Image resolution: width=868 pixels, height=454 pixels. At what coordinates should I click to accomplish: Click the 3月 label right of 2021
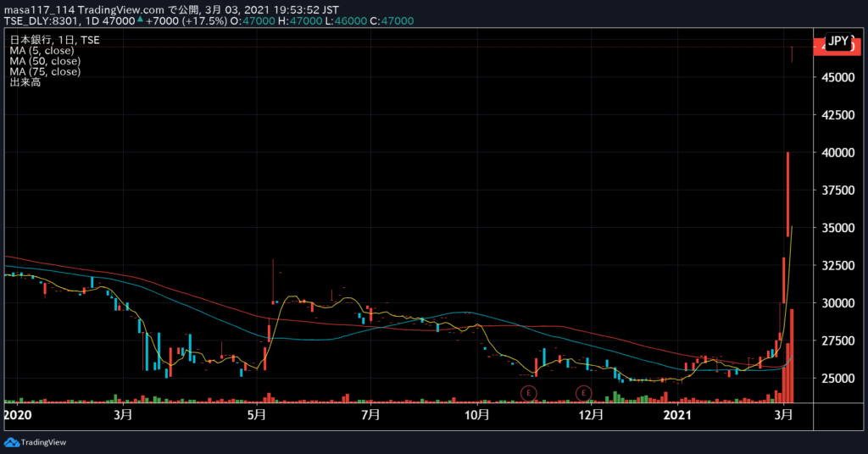783,415
